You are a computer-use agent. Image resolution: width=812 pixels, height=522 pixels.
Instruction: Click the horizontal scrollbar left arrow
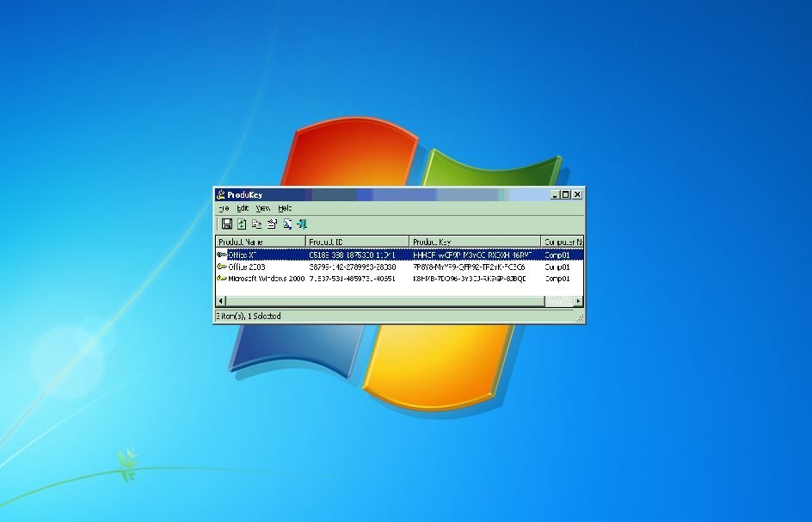pyautogui.click(x=221, y=301)
